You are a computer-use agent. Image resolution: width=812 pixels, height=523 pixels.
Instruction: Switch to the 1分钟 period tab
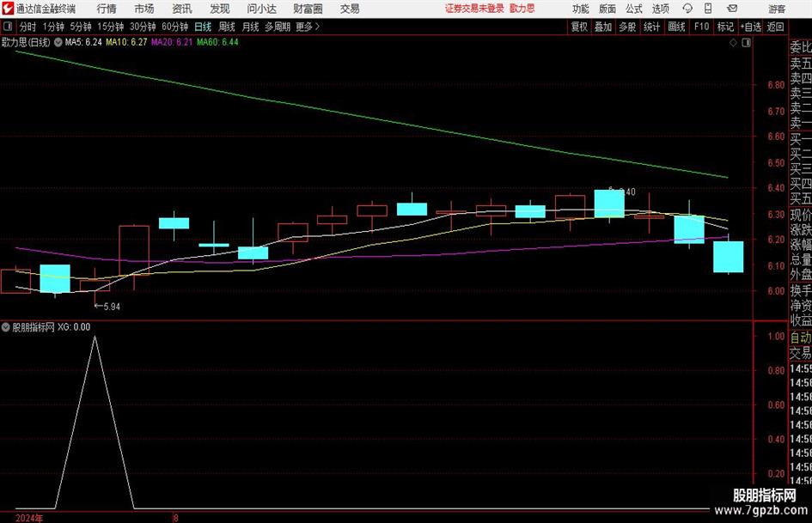53,27
